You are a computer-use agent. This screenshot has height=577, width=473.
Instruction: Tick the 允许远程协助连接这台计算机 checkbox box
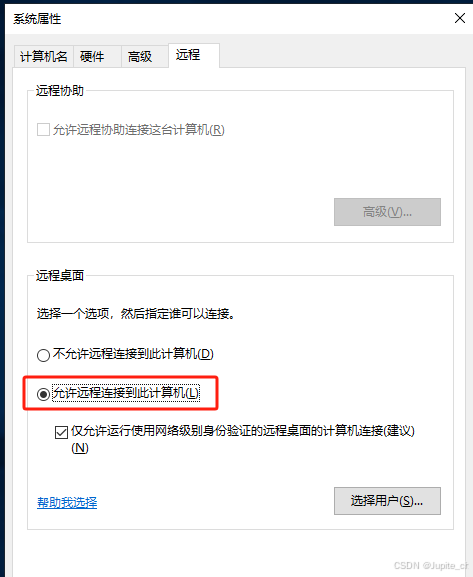tap(43, 130)
